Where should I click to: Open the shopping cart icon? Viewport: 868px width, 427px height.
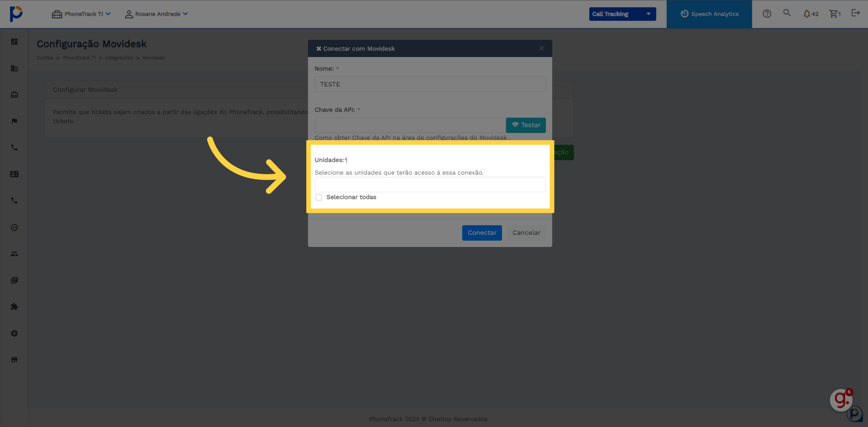pyautogui.click(x=835, y=14)
